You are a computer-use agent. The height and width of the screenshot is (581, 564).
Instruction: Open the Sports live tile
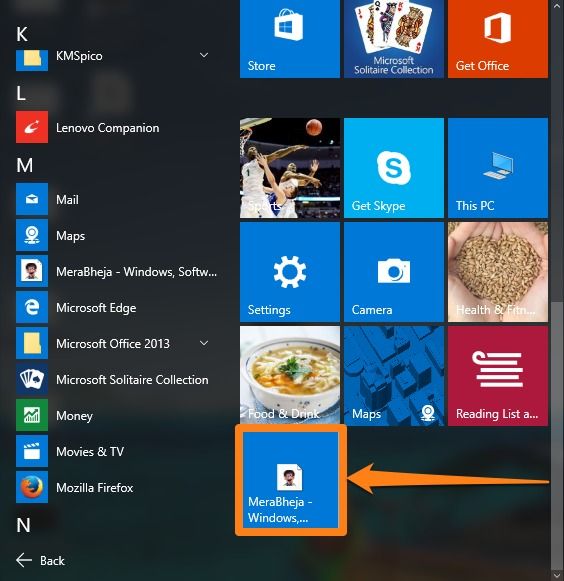coord(290,168)
